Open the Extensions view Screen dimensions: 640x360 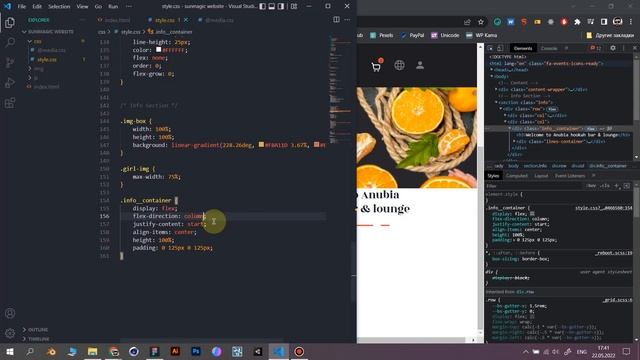point(10,102)
